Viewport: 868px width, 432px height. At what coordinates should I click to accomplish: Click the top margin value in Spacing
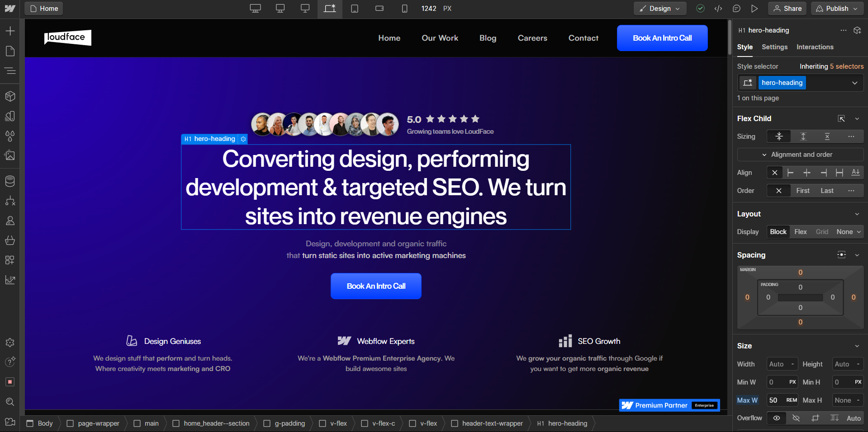(x=800, y=272)
